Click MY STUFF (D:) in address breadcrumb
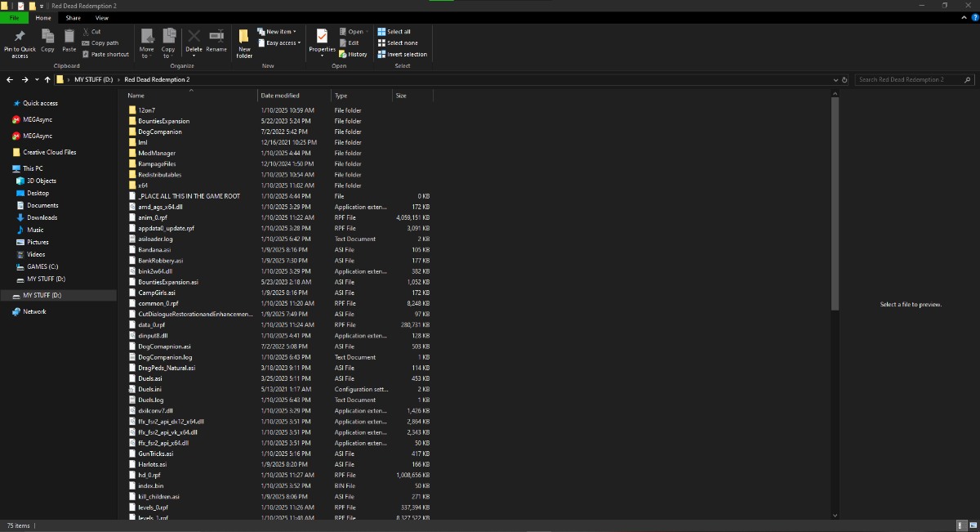The height and width of the screenshot is (532, 980). (94, 79)
